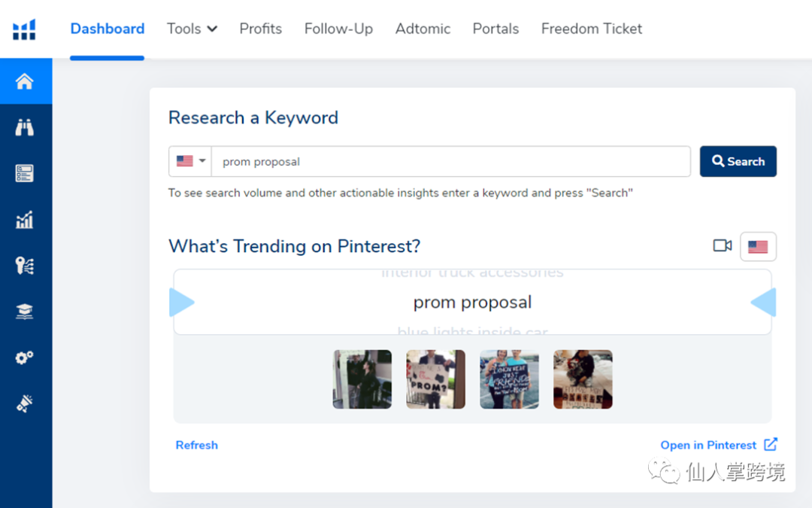Click the keyword input field with "prom proposal"

pos(451,161)
